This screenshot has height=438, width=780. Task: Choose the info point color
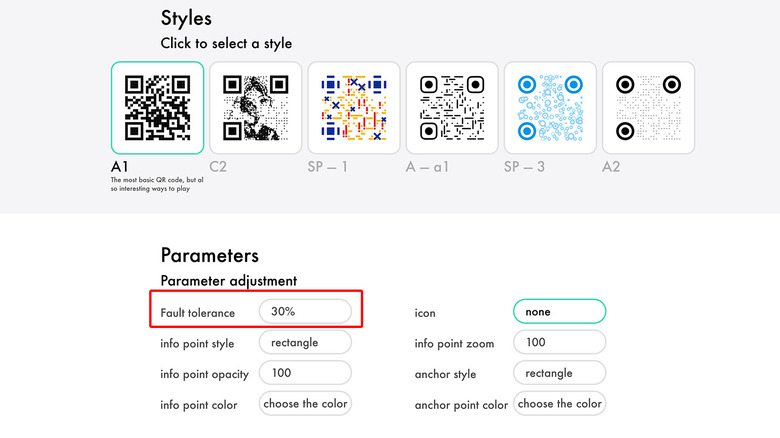tap(305, 404)
